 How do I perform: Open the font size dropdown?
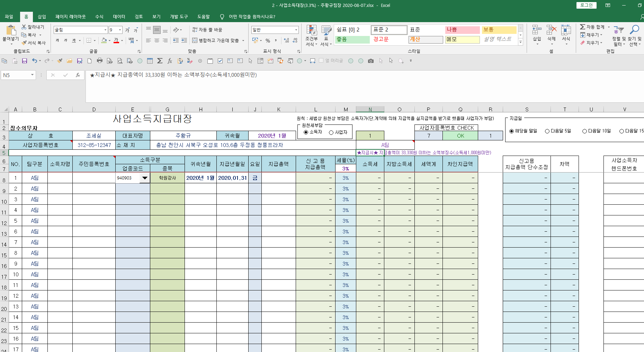pyautogui.click(x=120, y=30)
